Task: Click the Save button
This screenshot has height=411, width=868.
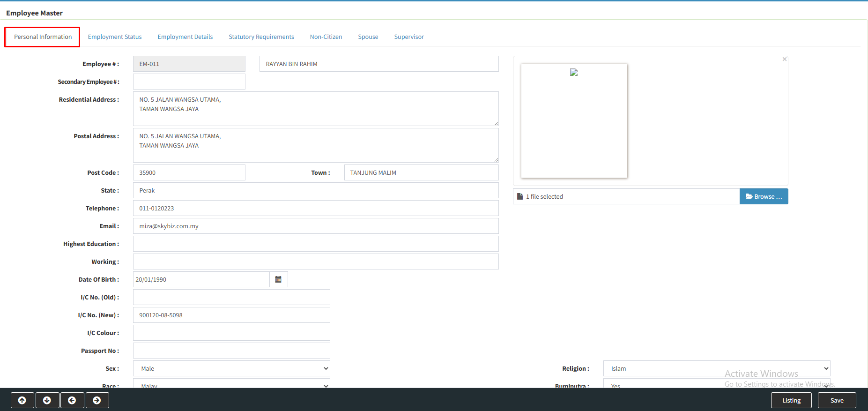Action: pyautogui.click(x=837, y=400)
